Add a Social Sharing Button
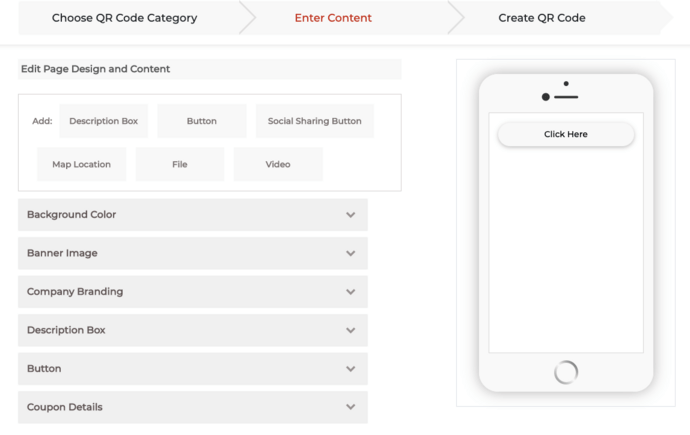This screenshot has width=690, height=435. (315, 121)
